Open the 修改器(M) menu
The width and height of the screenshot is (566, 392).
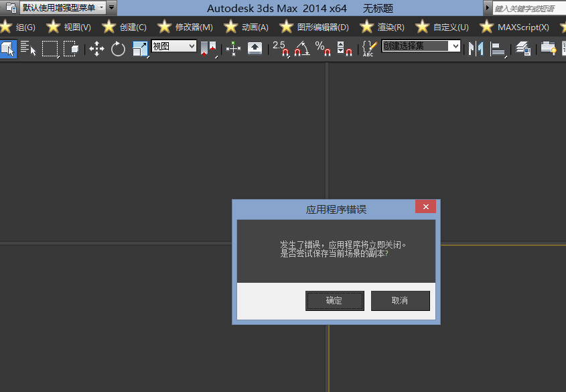[x=194, y=27]
